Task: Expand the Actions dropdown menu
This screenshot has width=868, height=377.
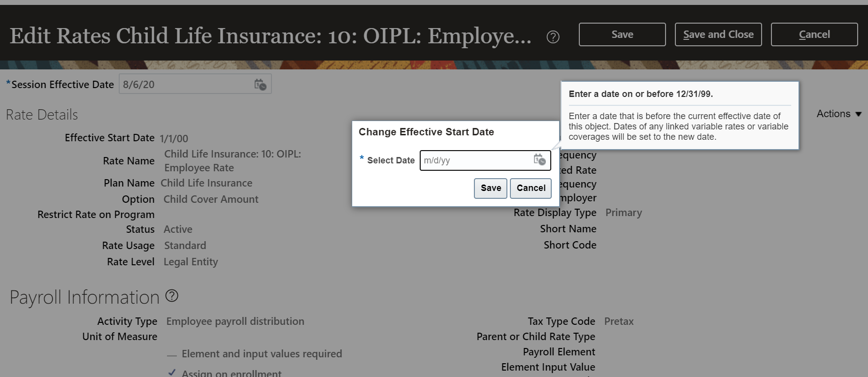Action: pyautogui.click(x=838, y=114)
